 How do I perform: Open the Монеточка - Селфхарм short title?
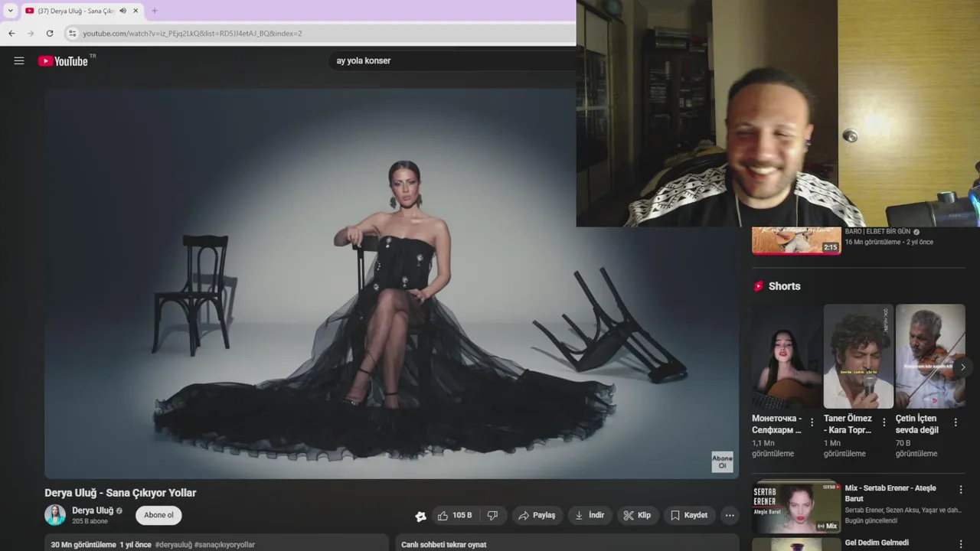777,424
